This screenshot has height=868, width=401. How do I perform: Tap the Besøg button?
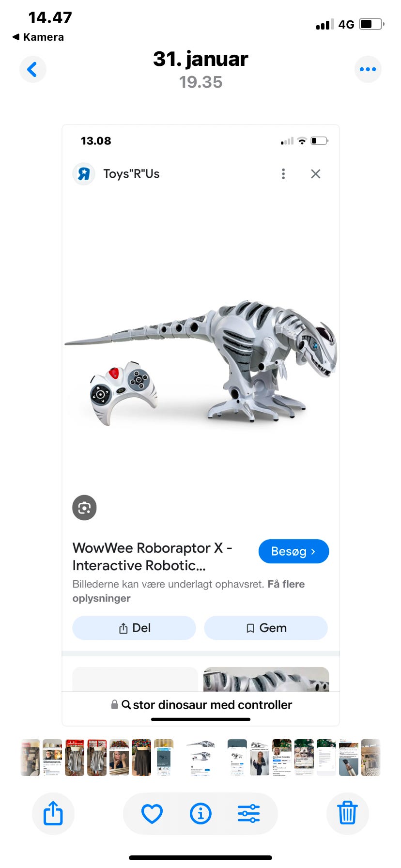[x=293, y=551]
